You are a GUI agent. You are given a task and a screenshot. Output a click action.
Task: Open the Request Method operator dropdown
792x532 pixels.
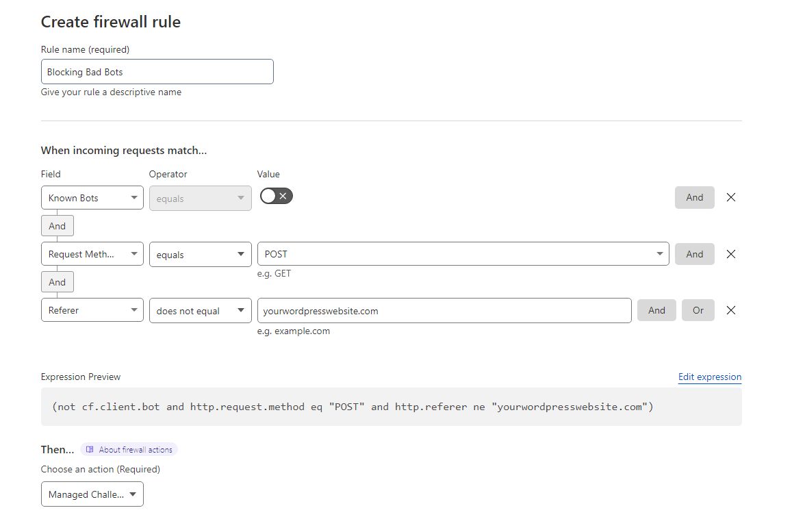(200, 255)
